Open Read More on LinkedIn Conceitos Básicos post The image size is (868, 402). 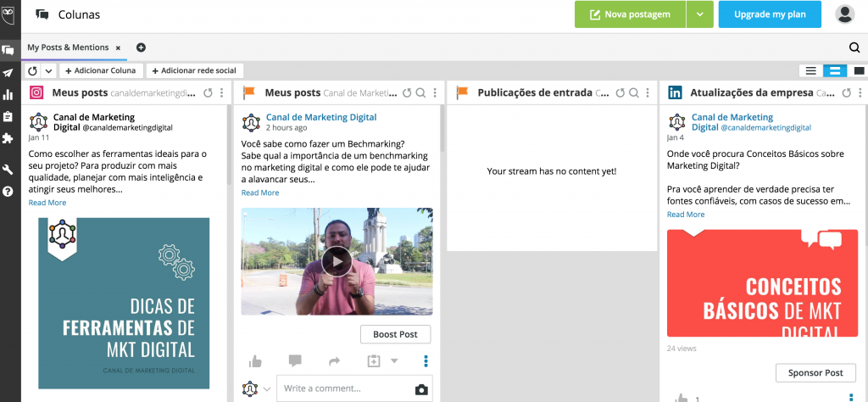tap(685, 215)
